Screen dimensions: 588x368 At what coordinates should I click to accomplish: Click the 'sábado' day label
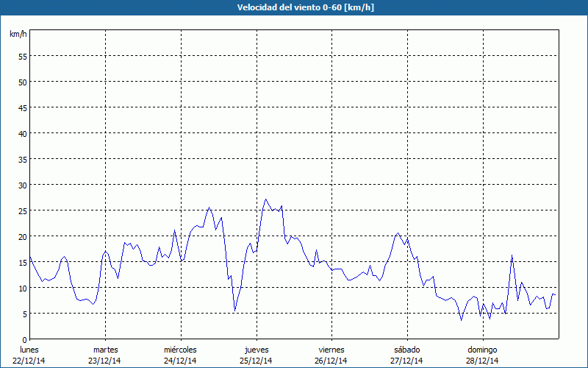click(x=406, y=350)
